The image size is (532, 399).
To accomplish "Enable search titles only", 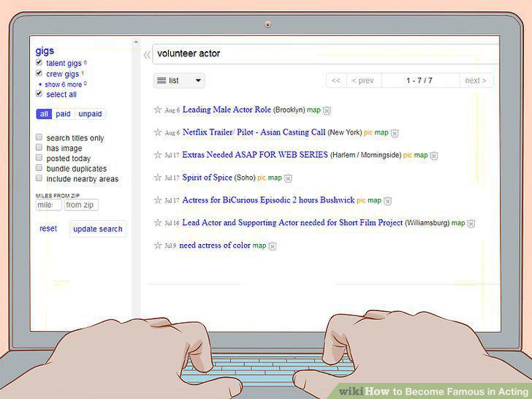I will pyautogui.click(x=39, y=137).
